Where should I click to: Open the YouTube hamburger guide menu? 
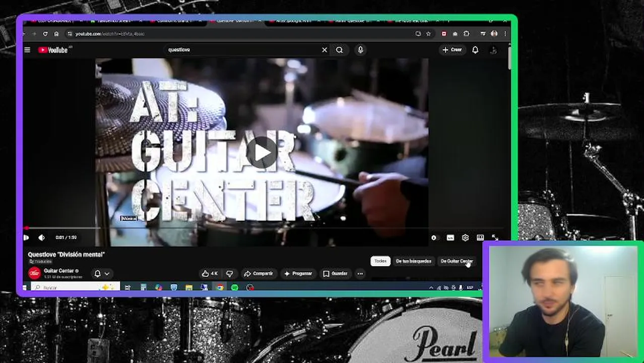(27, 50)
